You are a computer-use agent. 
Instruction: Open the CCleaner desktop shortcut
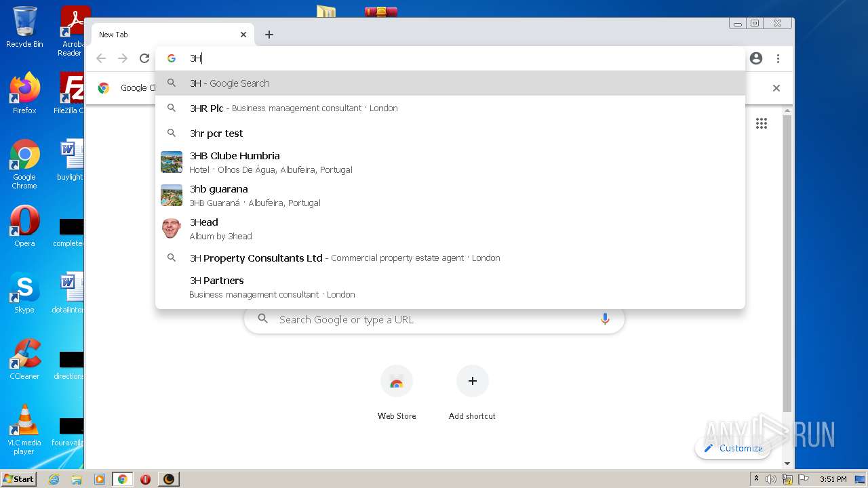coord(24,359)
